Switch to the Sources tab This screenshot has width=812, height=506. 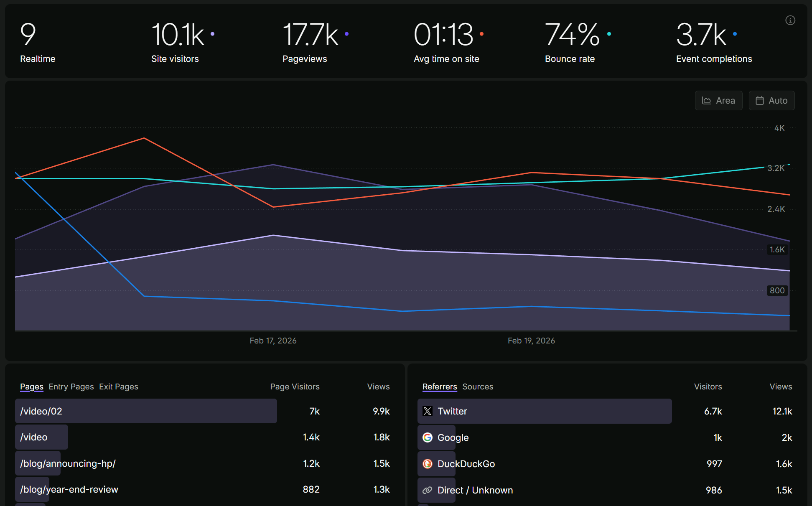478,386
